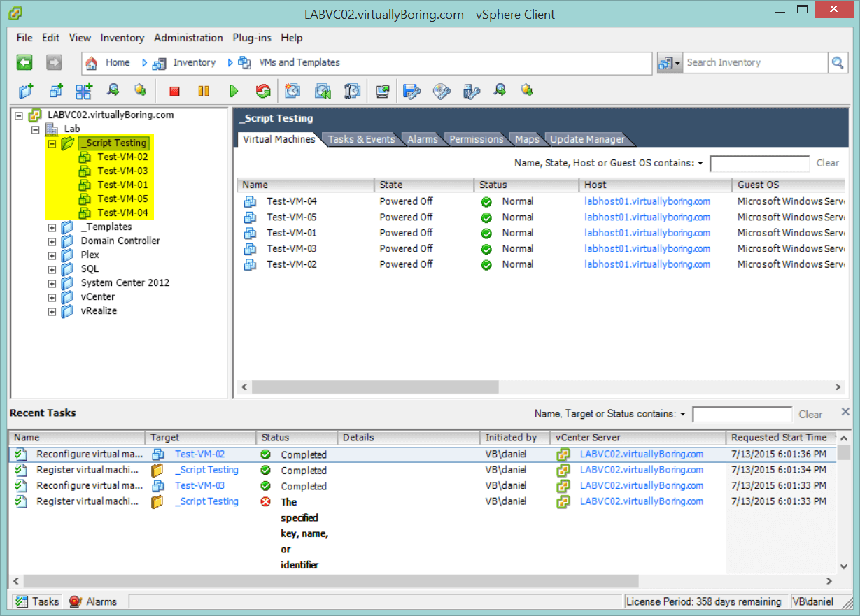This screenshot has height=616, width=860.
Task: Close the Recent Tasks pane
Action: coord(845,412)
